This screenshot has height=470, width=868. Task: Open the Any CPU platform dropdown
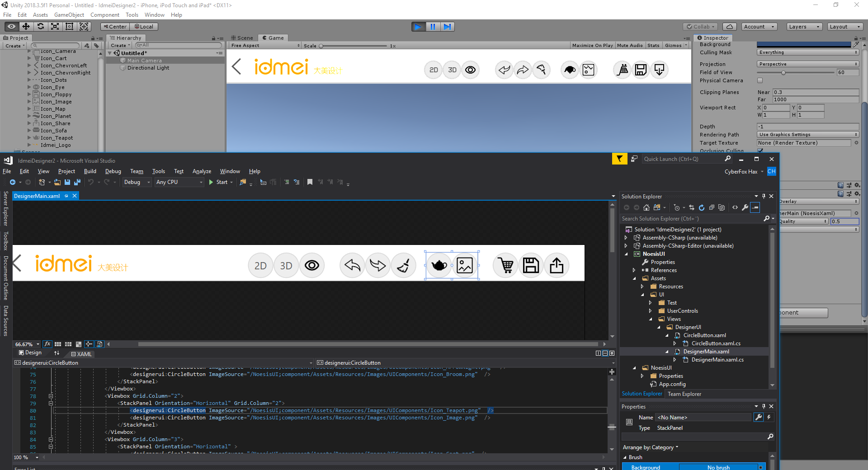point(179,182)
